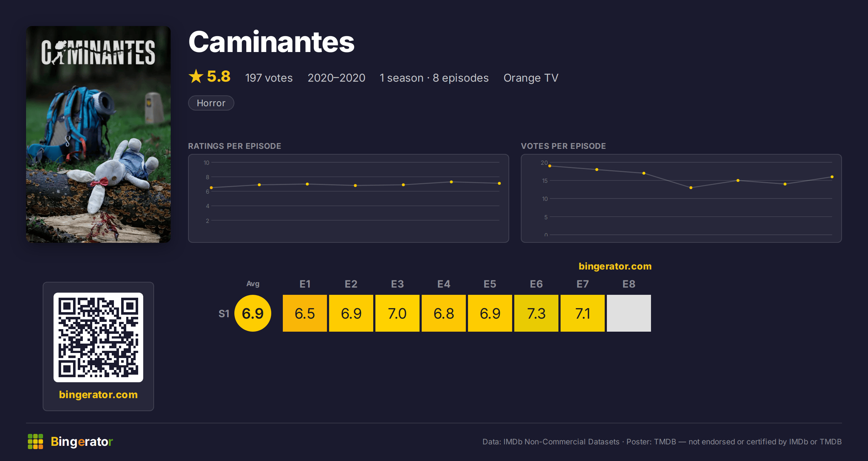This screenshot has height=461, width=868.
Task: Click first data point in ratings chart
Action: [211, 188]
